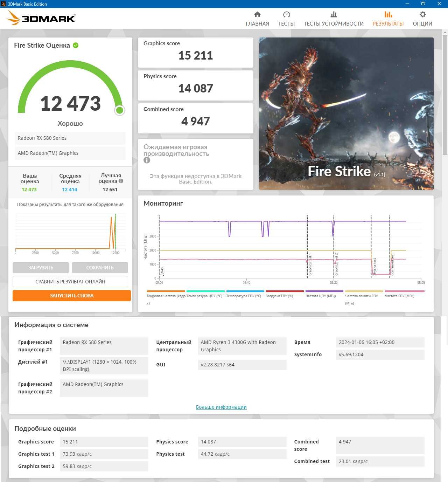Viewport: 448px width, 482px height.
Task: Click CPU field AMD Ryzen 3 4300G
Action: pos(242,346)
